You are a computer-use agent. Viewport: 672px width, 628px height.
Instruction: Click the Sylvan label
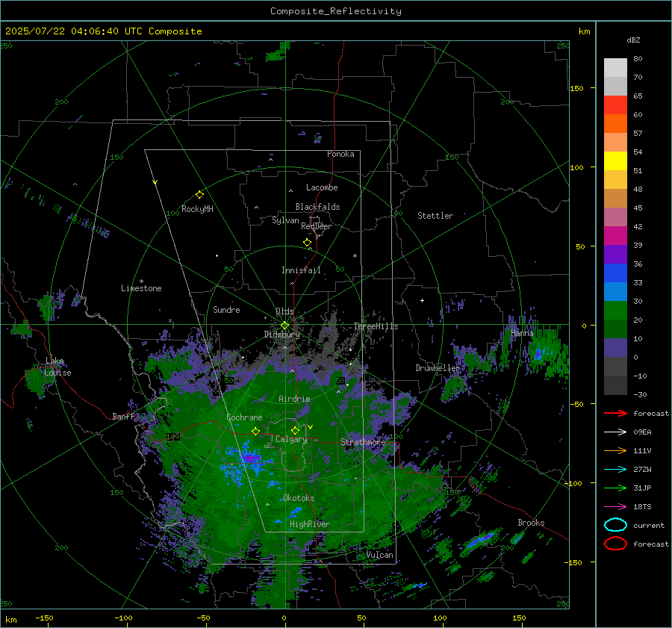[x=285, y=220]
